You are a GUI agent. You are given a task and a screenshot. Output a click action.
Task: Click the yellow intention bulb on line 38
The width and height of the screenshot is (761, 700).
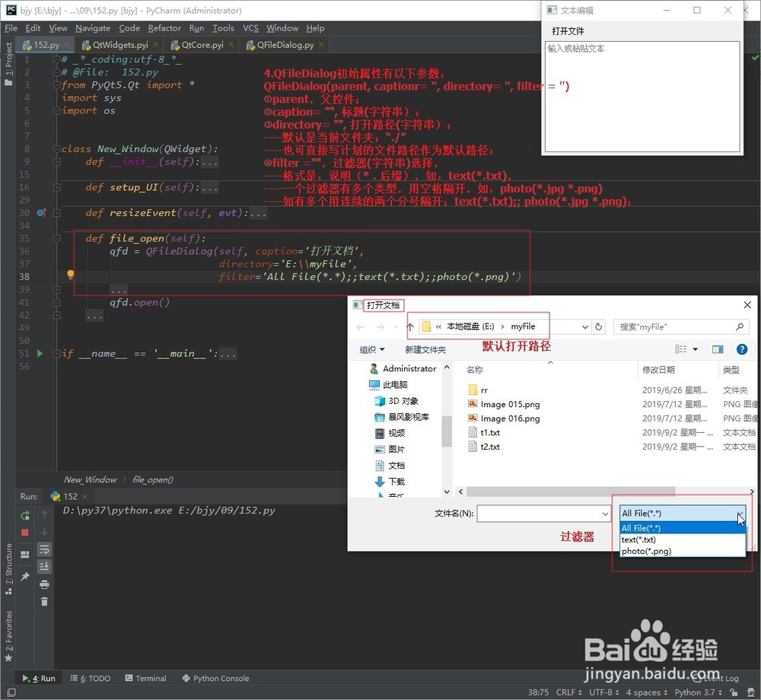[x=70, y=275]
